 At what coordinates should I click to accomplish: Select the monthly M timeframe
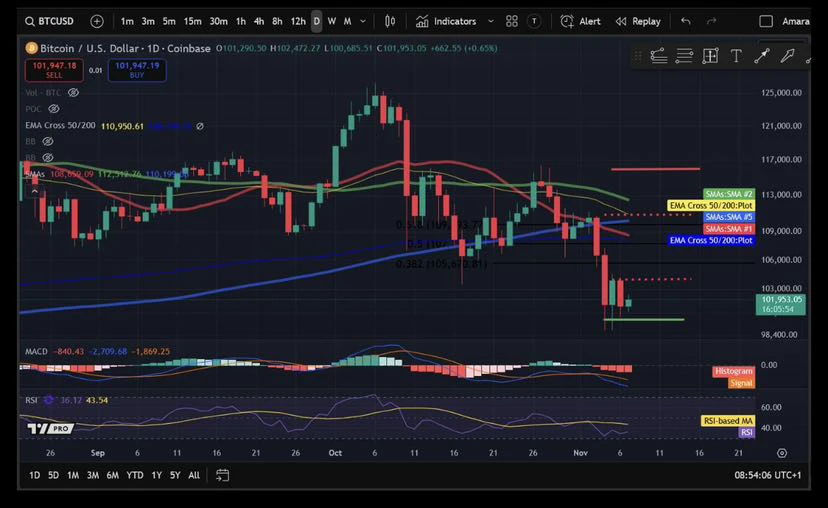click(347, 21)
